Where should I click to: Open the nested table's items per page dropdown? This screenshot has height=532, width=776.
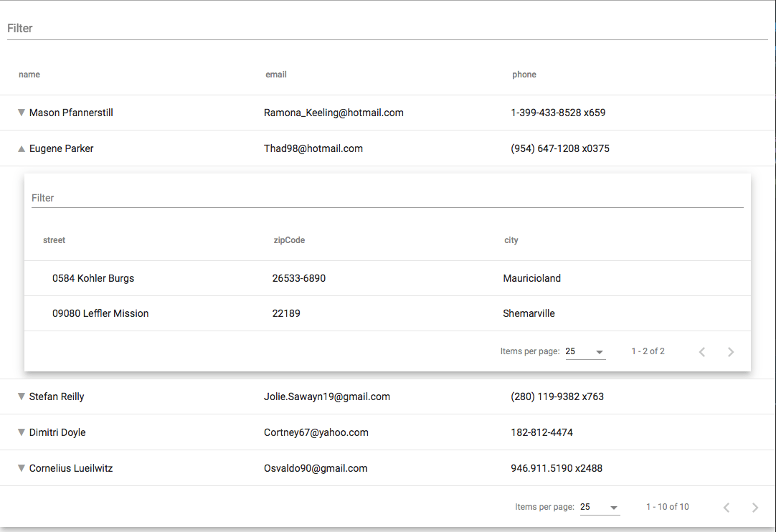tap(586, 351)
